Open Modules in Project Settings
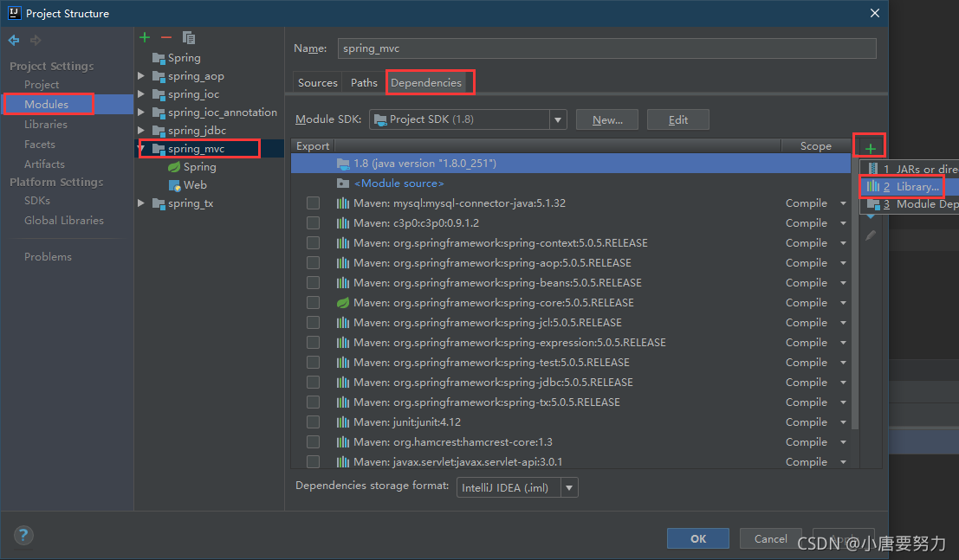Viewport: 959px width, 560px height. (x=47, y=105)
